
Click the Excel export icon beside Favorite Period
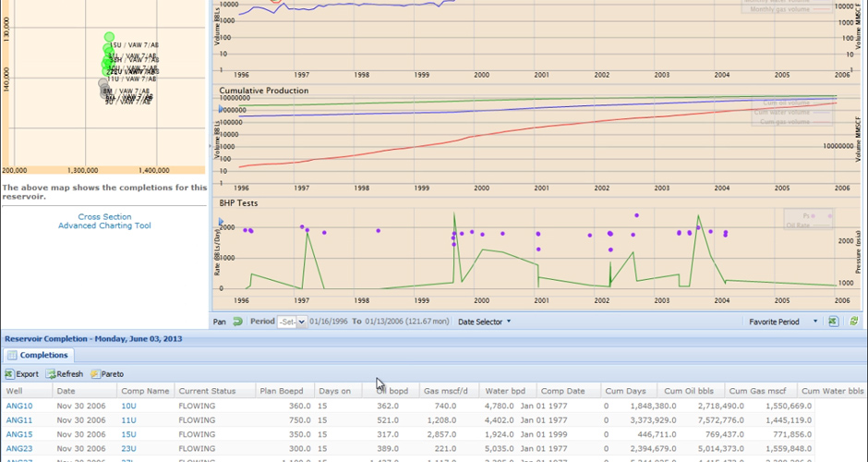point(833,322)
